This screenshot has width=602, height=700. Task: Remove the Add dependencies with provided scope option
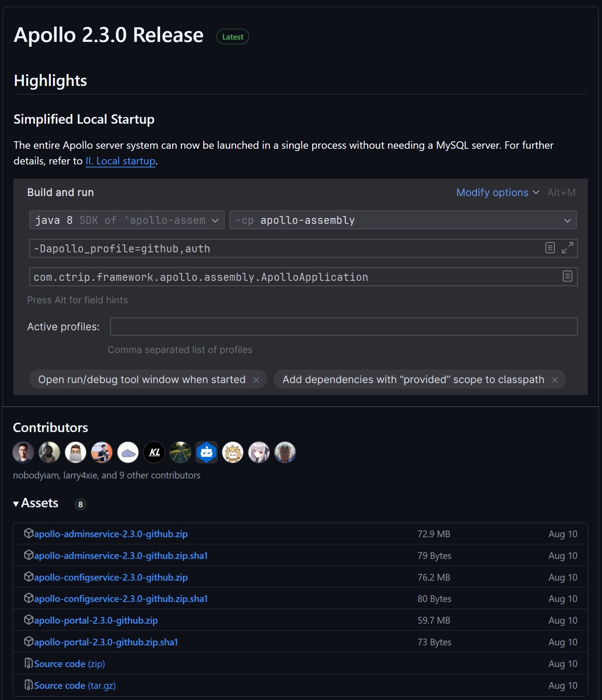(x=555, y=380)
